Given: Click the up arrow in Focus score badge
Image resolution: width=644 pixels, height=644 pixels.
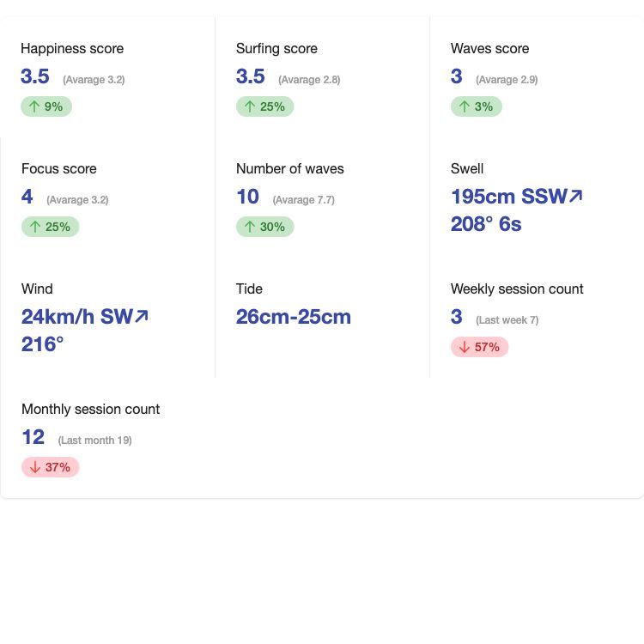Looking at the screenshot, I should [35, 227].
